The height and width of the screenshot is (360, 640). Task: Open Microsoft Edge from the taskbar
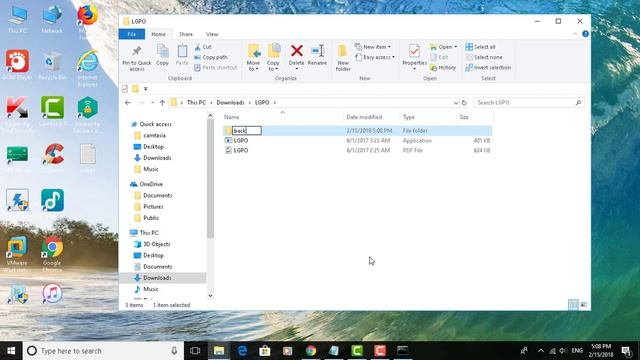(x=242, y=351)
